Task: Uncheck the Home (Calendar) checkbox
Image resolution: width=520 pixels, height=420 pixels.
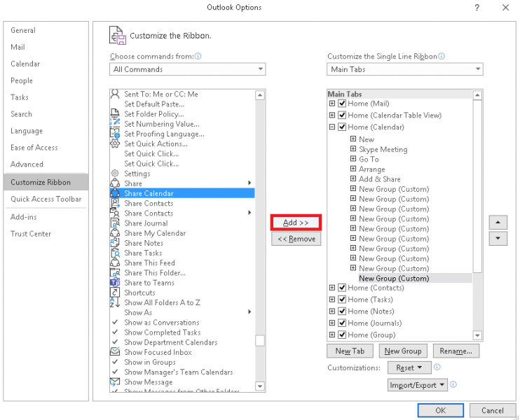Action: tap(342, 127)
